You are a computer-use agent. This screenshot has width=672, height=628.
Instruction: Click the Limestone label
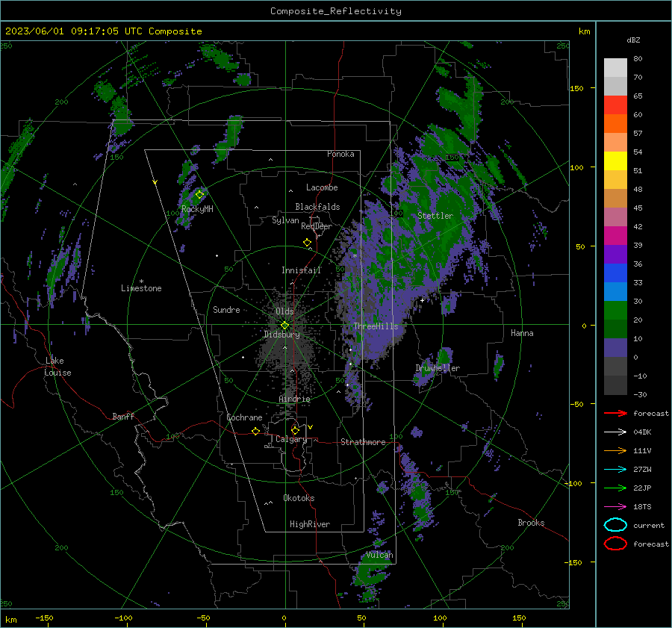pos(141,288)
